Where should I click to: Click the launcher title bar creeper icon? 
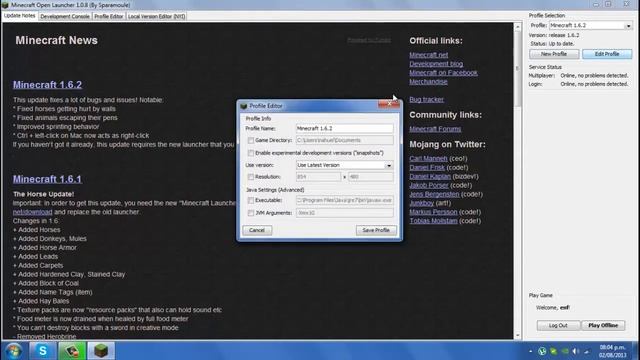coord(5,5)
